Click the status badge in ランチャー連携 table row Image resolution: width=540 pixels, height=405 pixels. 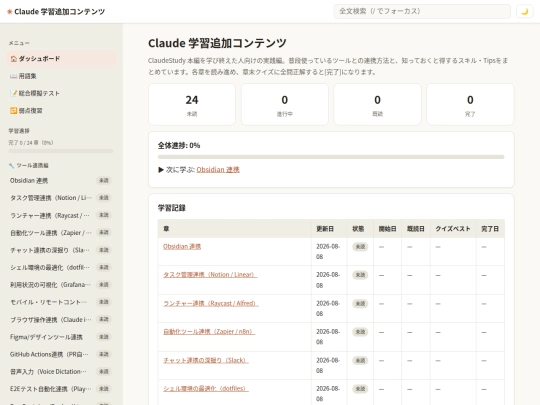click(x=360, y=303)
